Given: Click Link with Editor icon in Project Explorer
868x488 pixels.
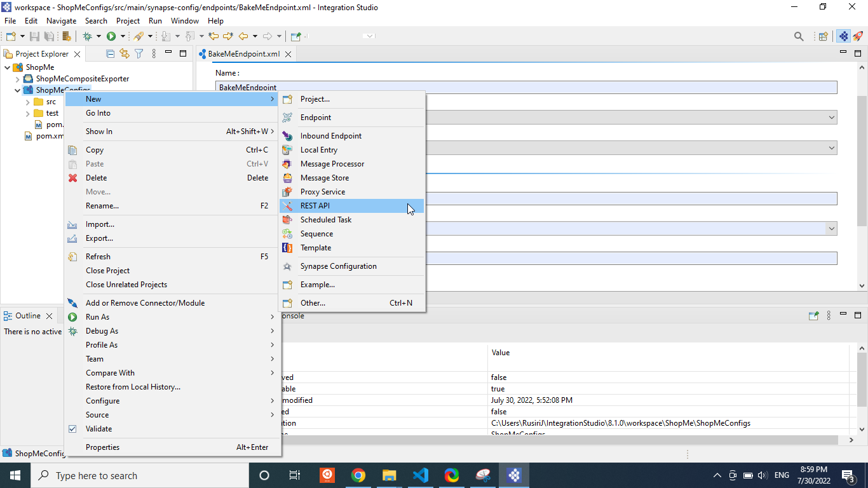Looking at the screenshot, I should [124, 54].
